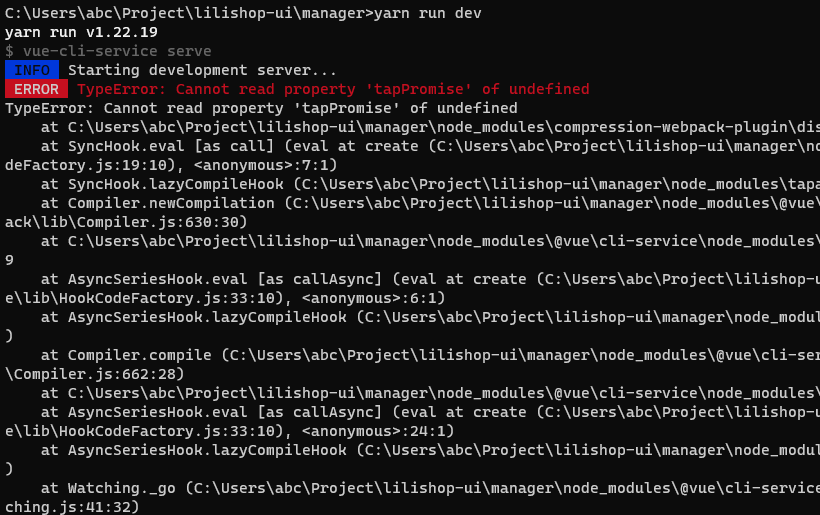Screen dimensions: 820x515
Task: Click 'SyncHook.eval [as call]' stack line
Action: click(170, 146)
